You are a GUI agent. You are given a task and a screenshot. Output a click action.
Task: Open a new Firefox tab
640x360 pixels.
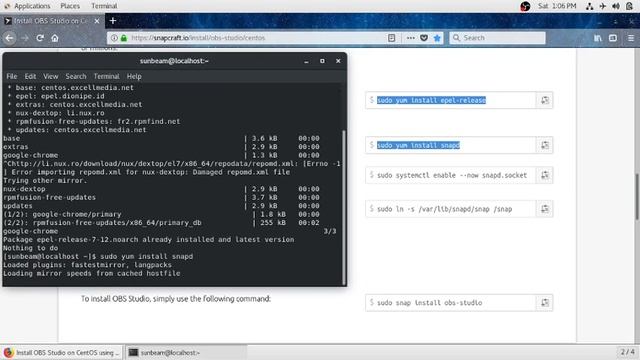[x=113, y=21]
